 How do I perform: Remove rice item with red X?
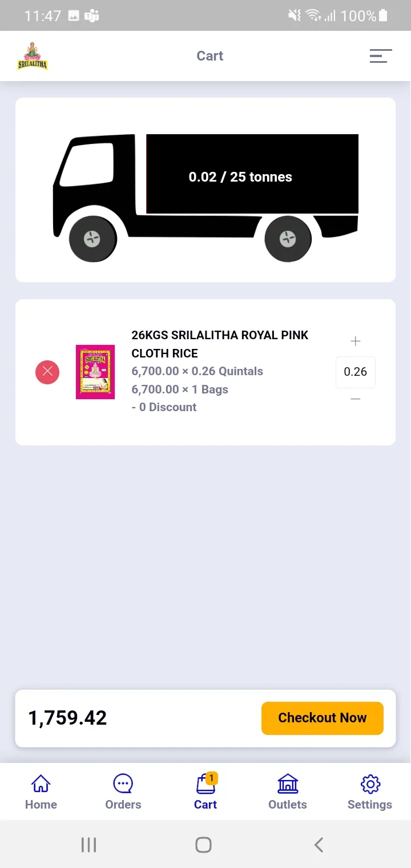pyautogui.click(x=47, y=372)
